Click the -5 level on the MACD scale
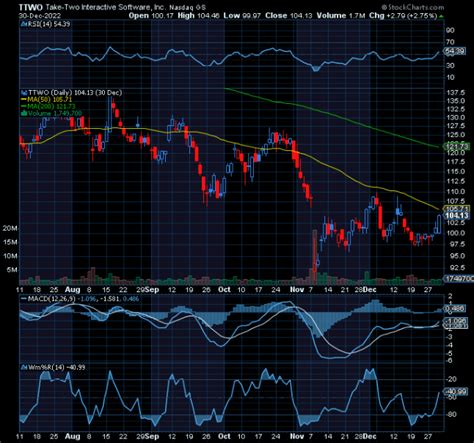 pos(450,353)
